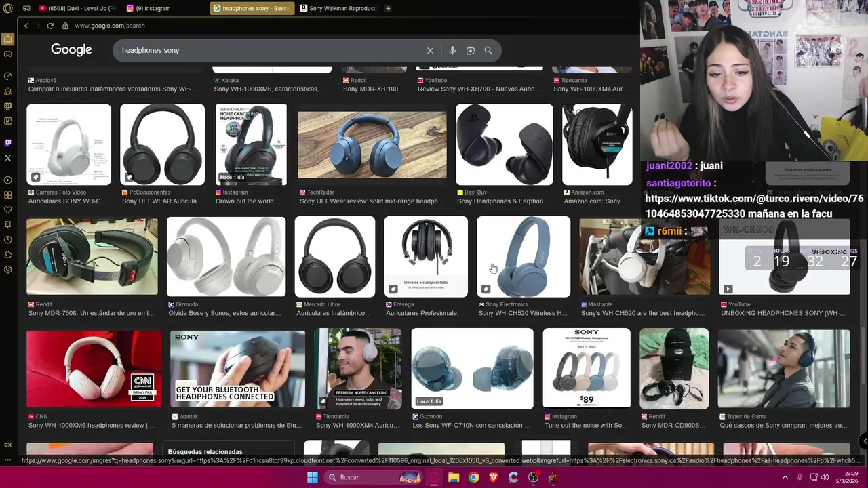
Task: Open the Windows Start button
Action: (x=313, y=477)
